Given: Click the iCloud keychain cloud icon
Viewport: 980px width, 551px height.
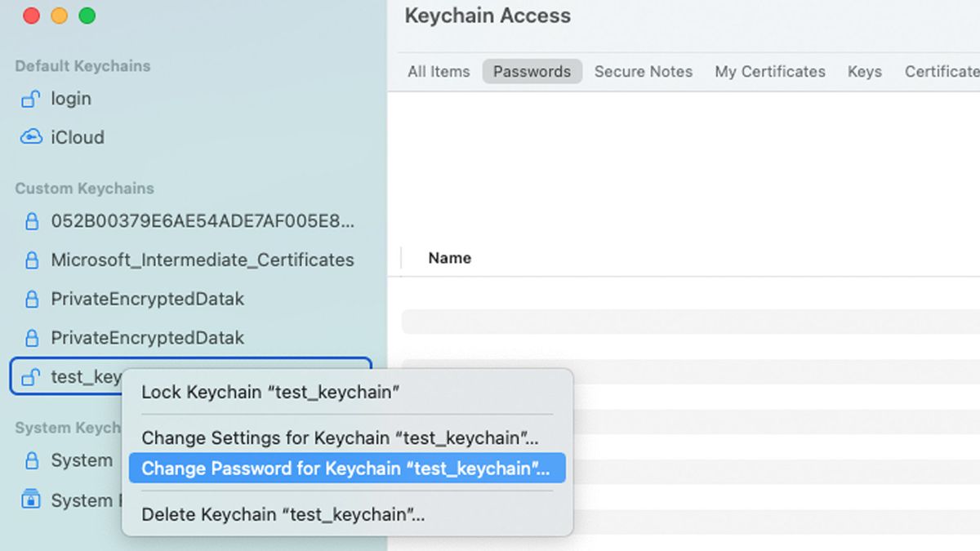Looking at the screenshot, I should pos(33,137).
